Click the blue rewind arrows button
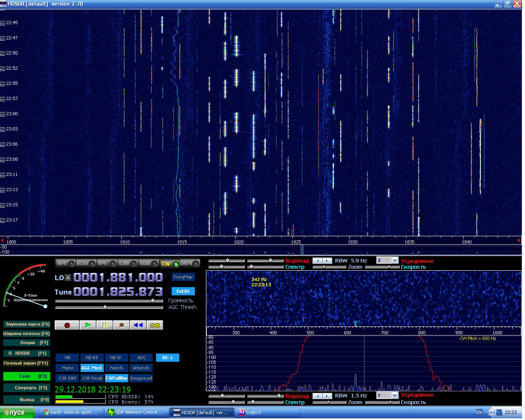Viewport: 525px width, 420px height. tap(138, 325)
